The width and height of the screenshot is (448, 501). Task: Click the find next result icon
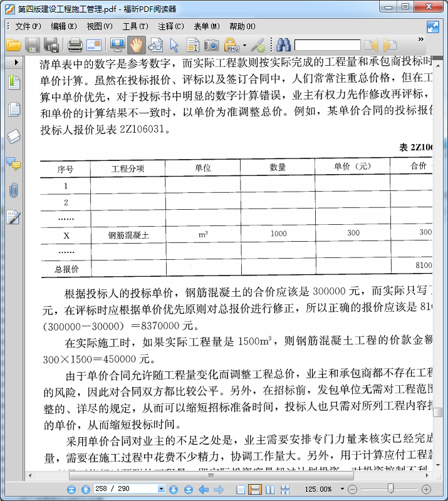click(390, 45)
